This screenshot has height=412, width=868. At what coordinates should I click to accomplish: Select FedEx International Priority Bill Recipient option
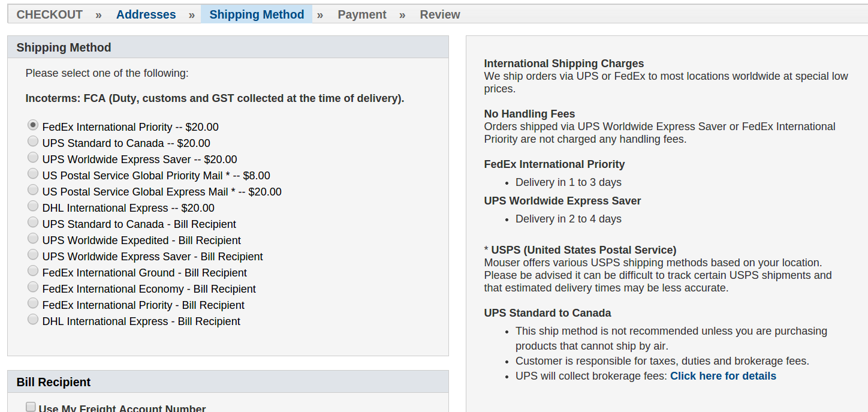pos(33,303)
